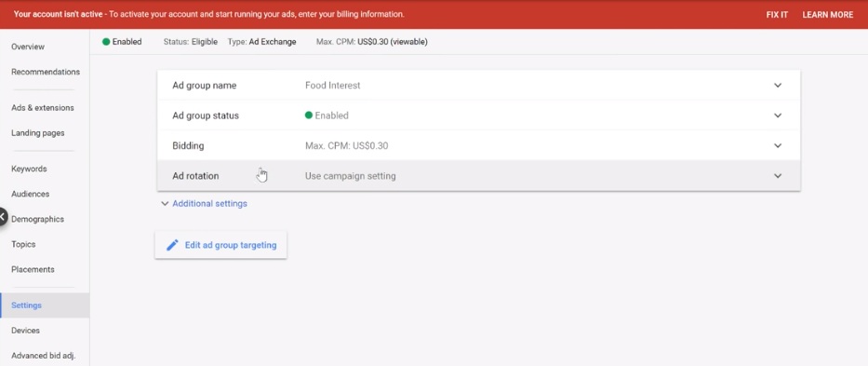Click the Max. CPM: US$0.30 value in Bidding row
This screenshot has height=366, width=868.
(x=346, y=146)
